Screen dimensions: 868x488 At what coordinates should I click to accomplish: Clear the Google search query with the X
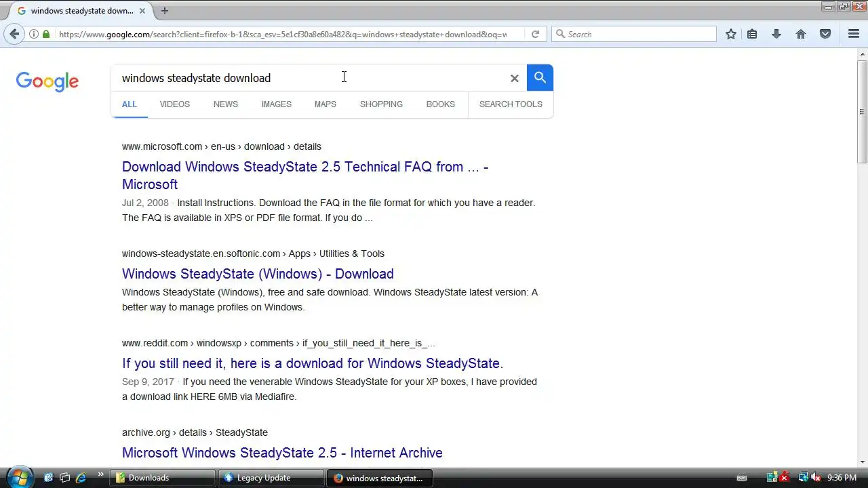tap(514, 78)
